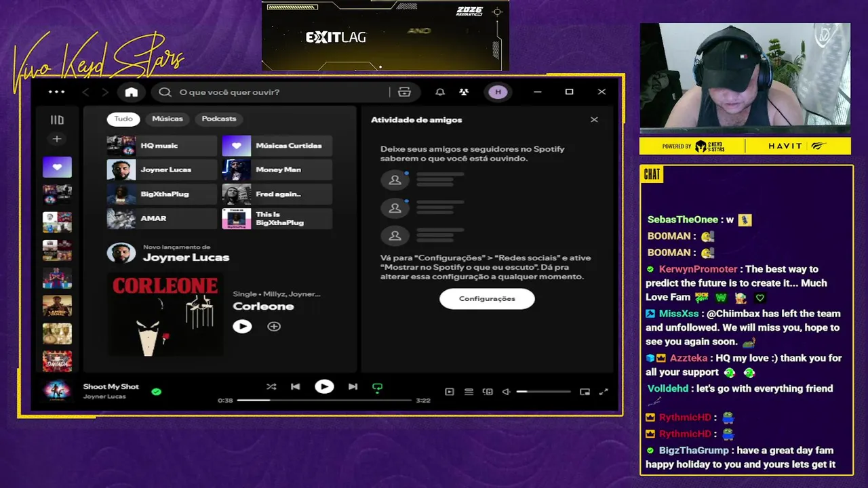Open the AMAR shortcut
Screen dimensions: 868x488
point(161,219)
